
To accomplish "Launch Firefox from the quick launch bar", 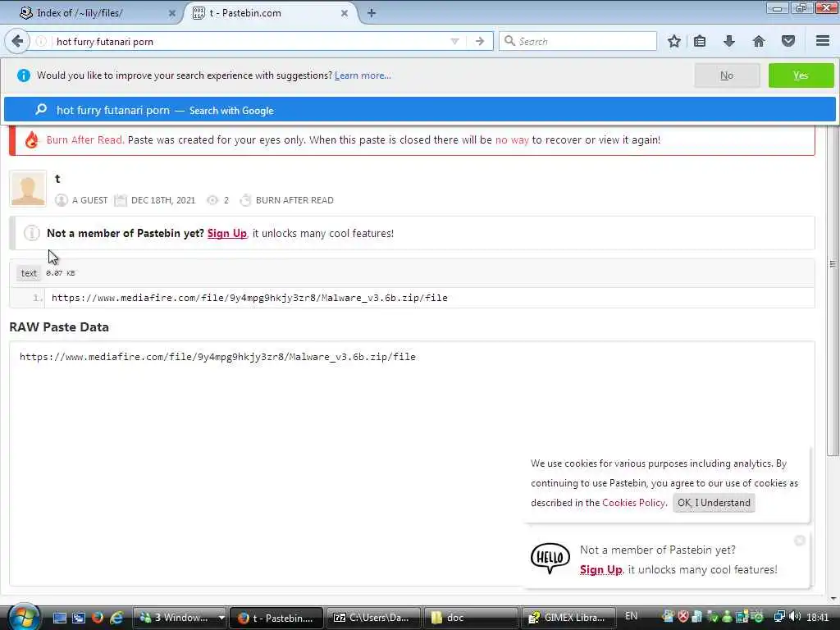I will pos(98,618).
